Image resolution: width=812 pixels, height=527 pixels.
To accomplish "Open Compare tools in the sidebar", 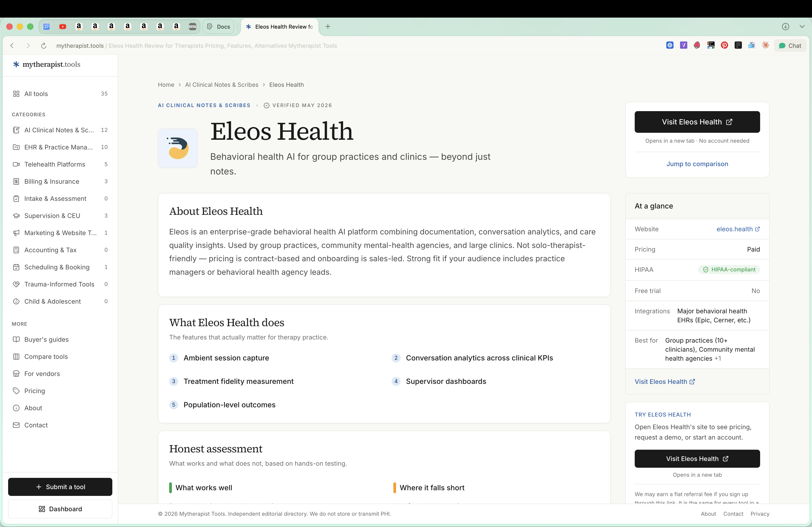I will pos(60,357).
